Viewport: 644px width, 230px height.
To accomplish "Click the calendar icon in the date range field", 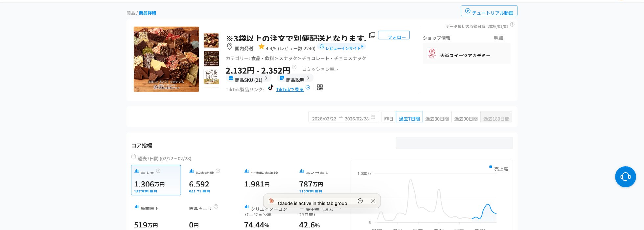I will tap(373, 117).
